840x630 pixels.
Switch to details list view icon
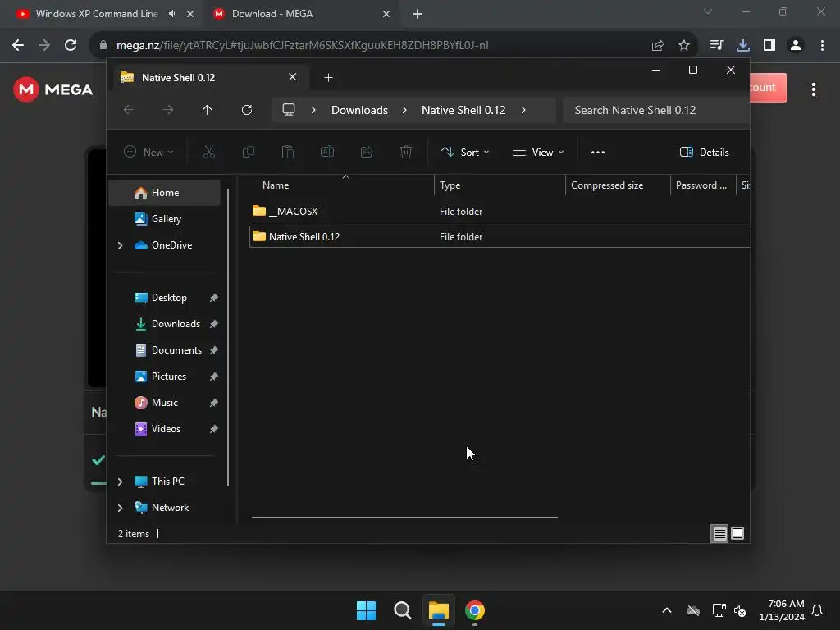(719, 533)
